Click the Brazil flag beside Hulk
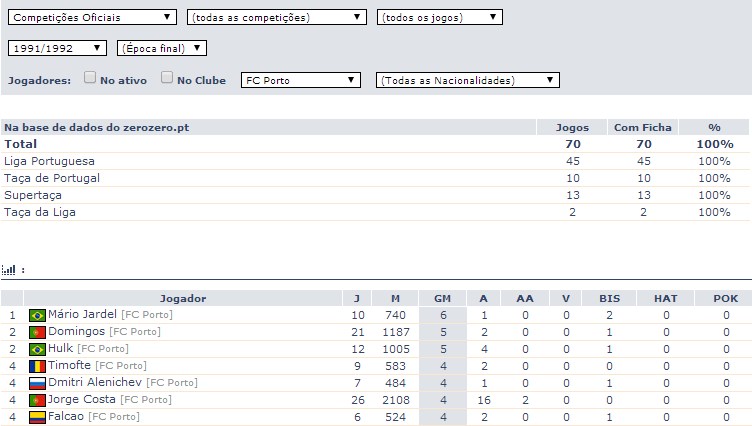 (38, 349)
